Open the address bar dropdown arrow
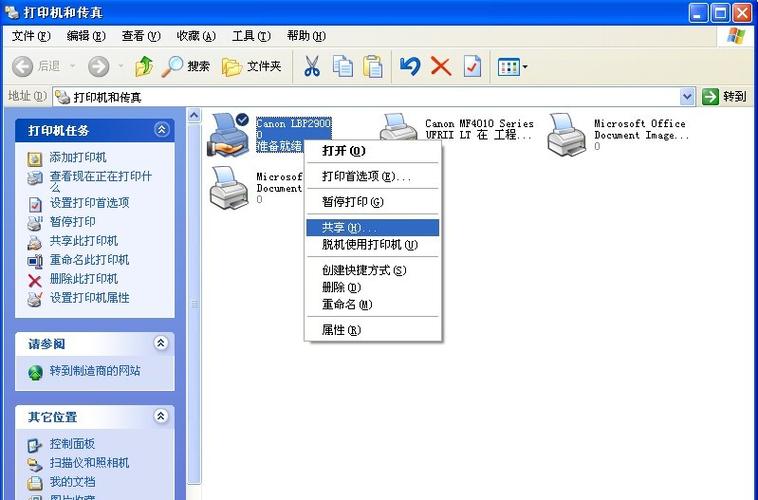 pos(687,97)
